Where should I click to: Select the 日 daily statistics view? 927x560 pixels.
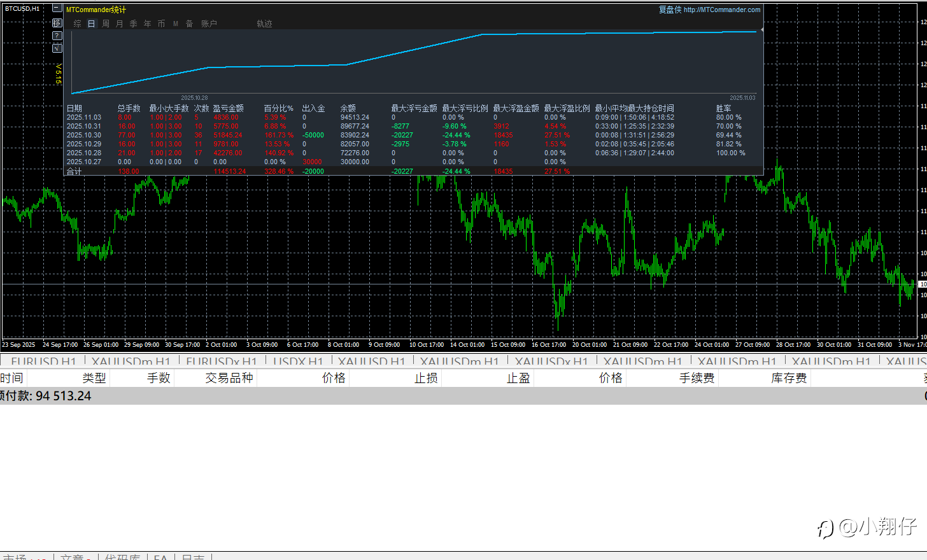(x=91, y=24)
